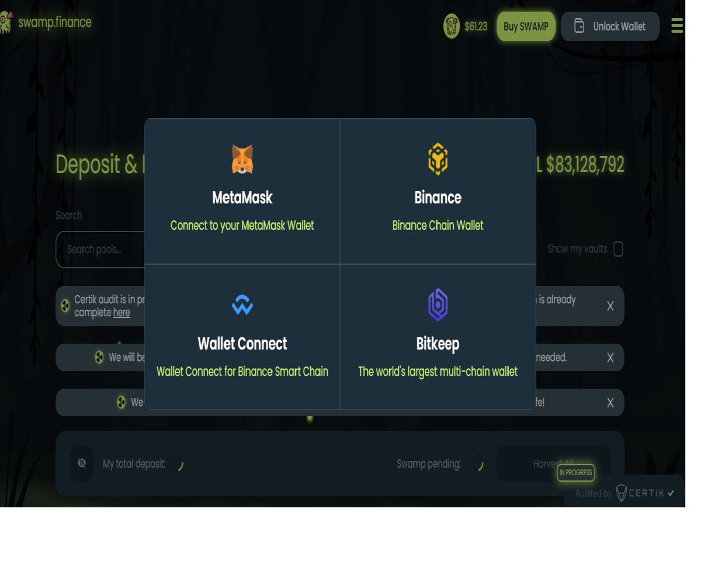Click the Swamp pending label
The image size is (701, 588).
pos(429,464)
